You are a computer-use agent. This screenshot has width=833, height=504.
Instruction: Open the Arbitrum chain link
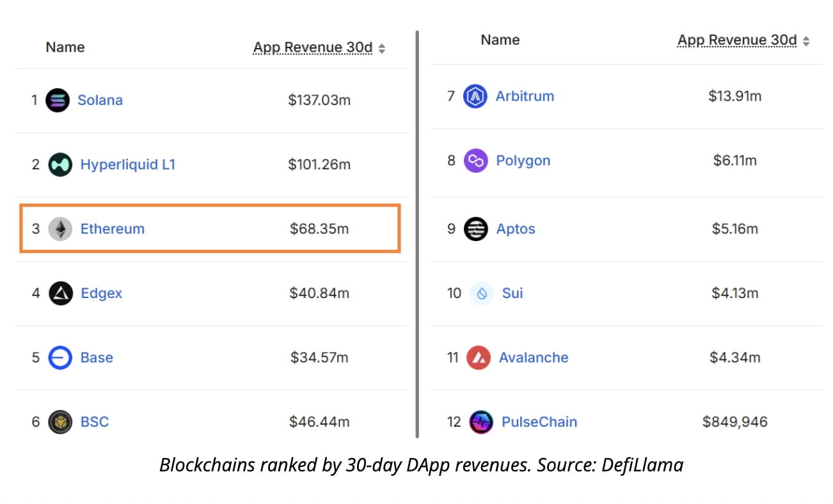(x=525, y=97)
